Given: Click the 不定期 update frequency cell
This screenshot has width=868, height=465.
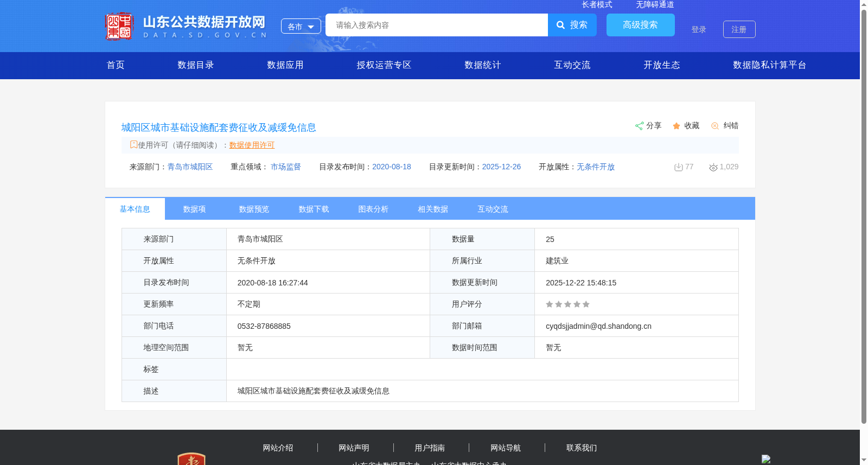Looking at the screenshot, I should click(x=328, y=304).
